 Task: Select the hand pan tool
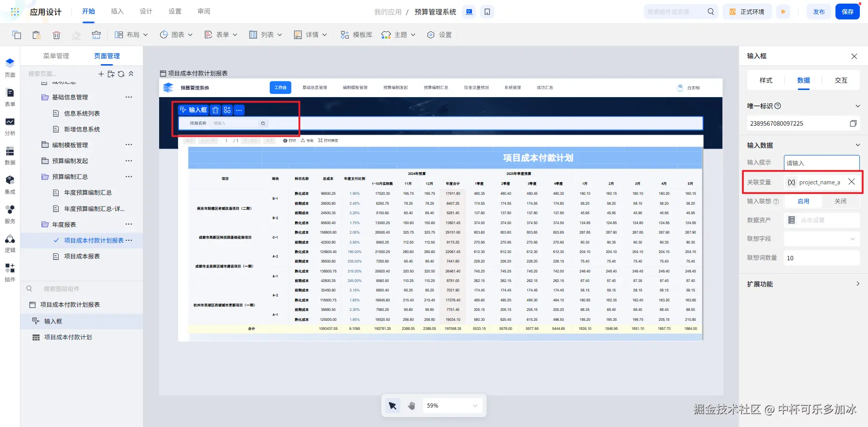[411, 406]
